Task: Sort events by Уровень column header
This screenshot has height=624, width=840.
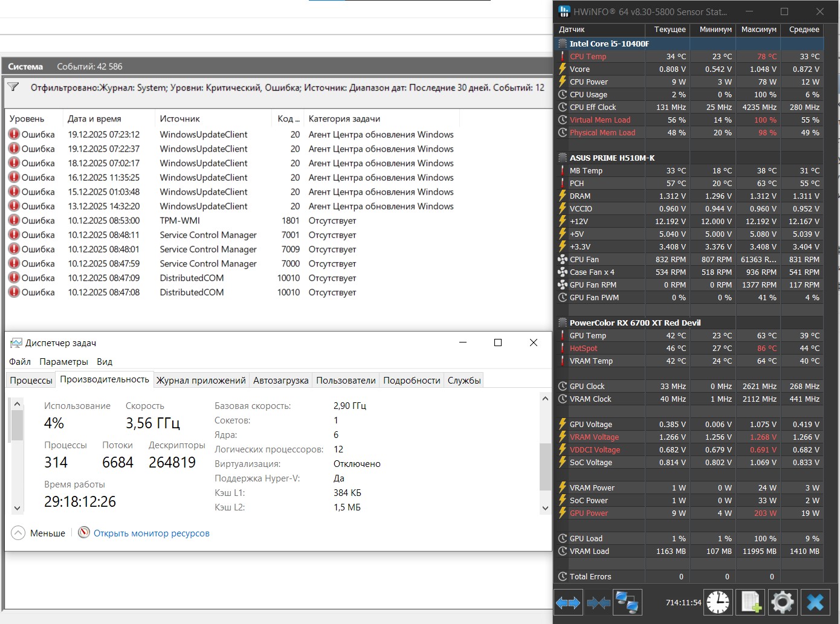Action: [x=34, y=119]
